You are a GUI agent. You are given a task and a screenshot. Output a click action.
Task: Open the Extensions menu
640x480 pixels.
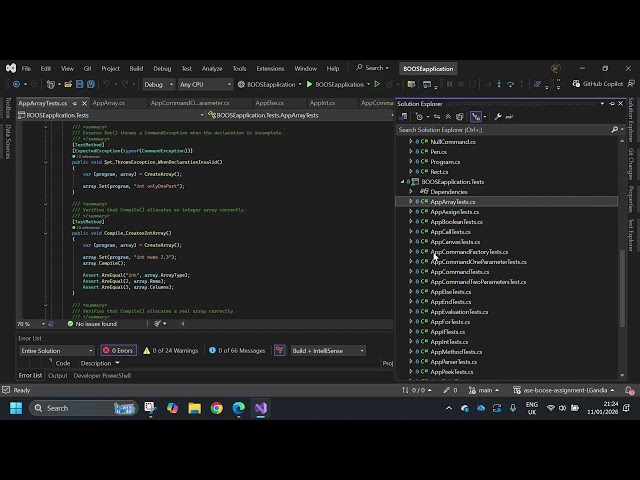(x=270, y=69)
